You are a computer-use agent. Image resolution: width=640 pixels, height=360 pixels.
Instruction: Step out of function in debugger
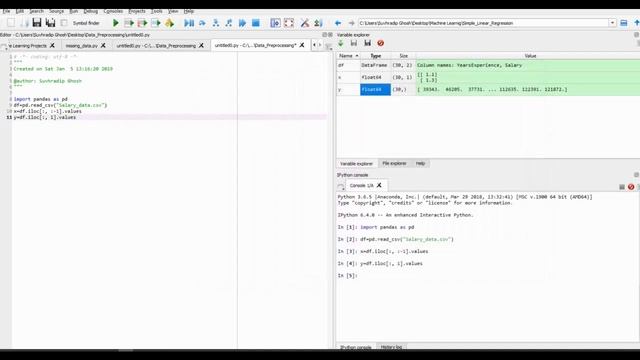[x=229, y=23]
